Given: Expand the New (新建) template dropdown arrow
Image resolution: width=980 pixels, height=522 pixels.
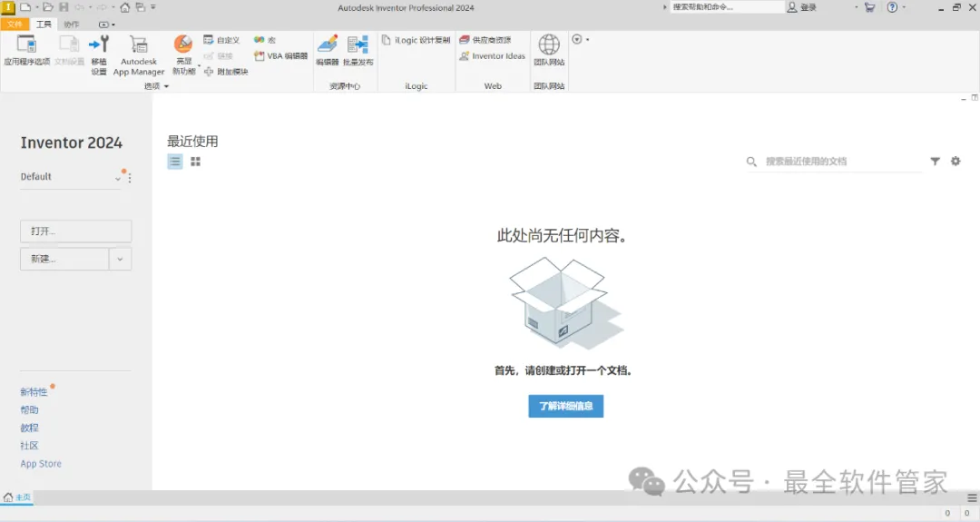Looking at the screenshot, I should coord(120,259).
